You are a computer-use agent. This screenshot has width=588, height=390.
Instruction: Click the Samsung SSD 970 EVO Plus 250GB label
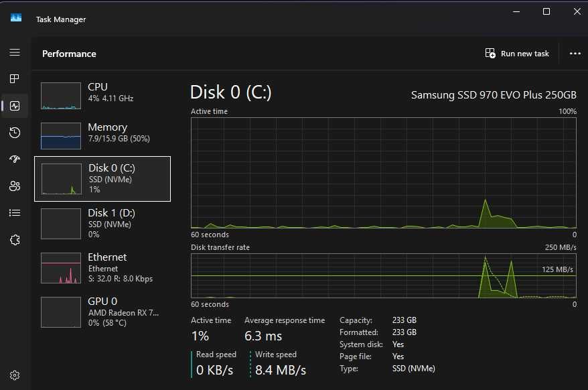(494, 95)
